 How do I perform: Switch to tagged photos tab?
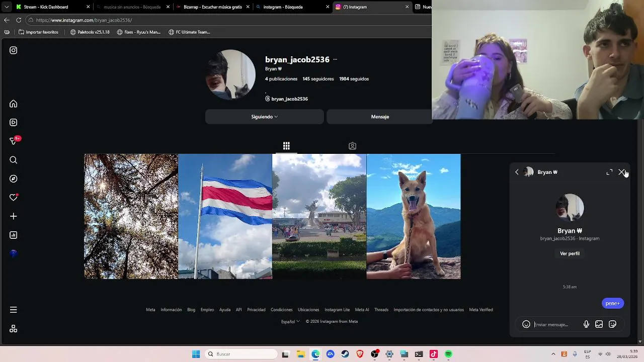(x=352, y=146)
